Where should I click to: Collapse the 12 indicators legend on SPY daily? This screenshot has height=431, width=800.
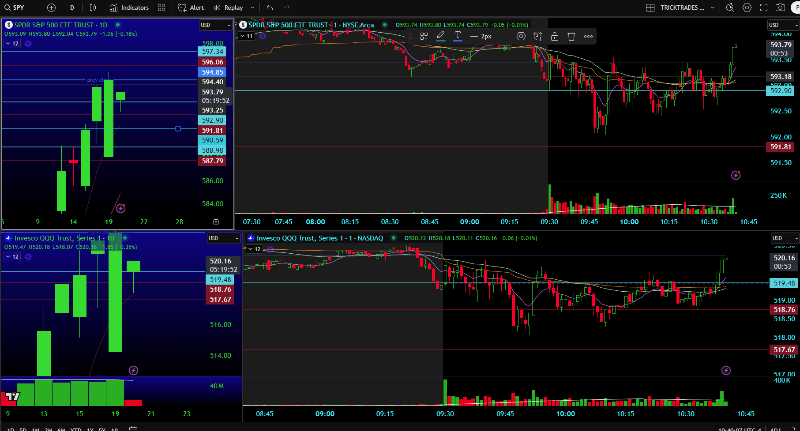pos(13,44)
